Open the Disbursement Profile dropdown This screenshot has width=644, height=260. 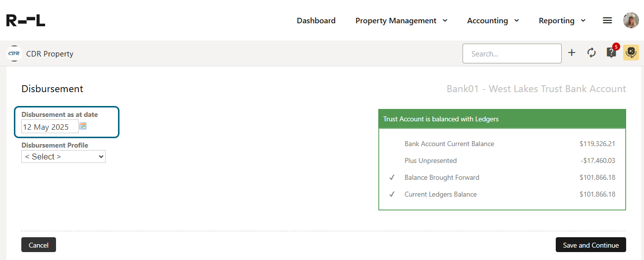(x=63, y=156)
